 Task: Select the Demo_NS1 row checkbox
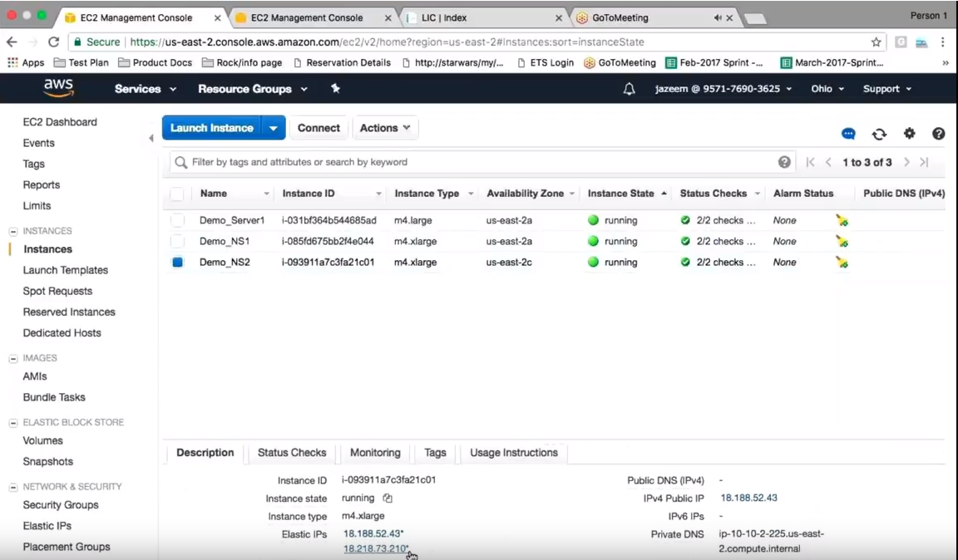point(177,241)
